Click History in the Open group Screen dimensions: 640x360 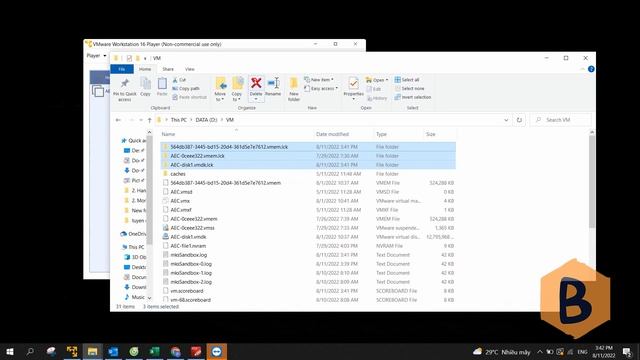point(377,98)
